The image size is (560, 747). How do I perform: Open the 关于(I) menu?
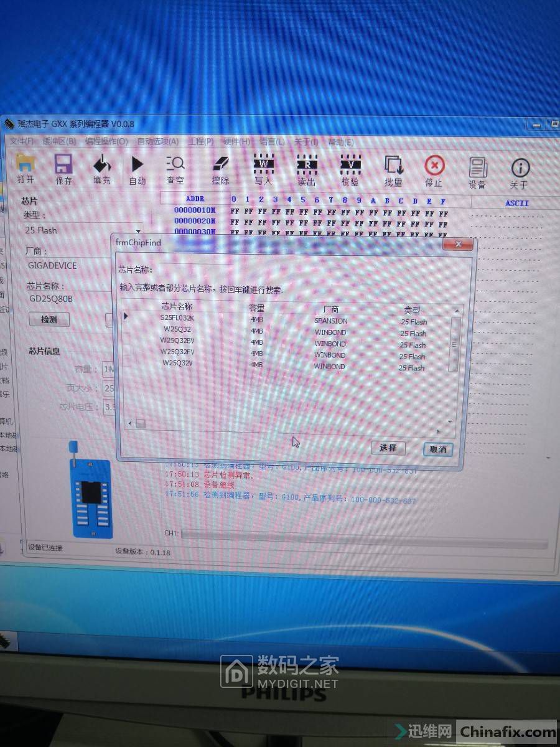coord(306,142)
